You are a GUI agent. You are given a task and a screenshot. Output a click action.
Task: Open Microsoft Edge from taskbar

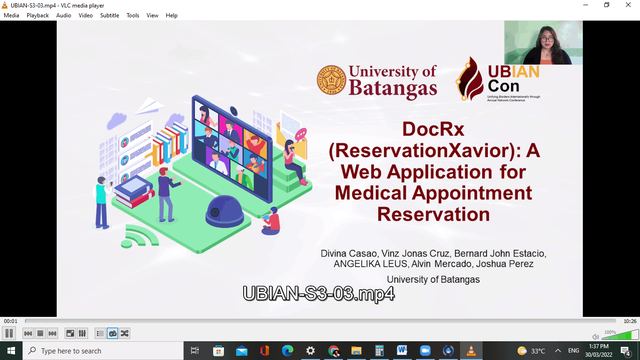point(287,351)
